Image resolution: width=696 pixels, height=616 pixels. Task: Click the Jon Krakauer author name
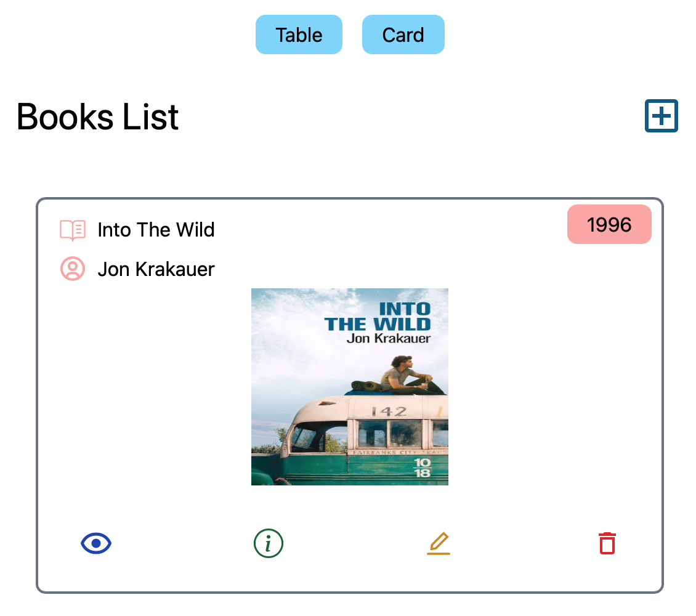156,269
